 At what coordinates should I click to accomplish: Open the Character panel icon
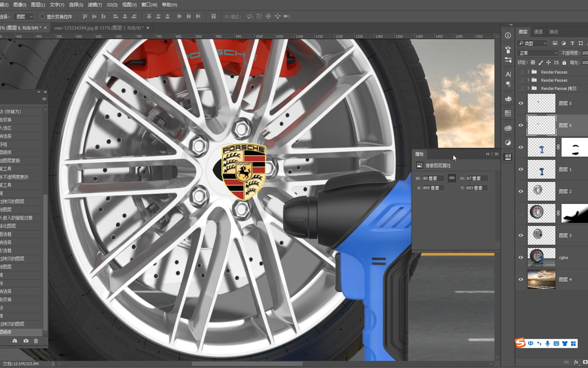[x=508, y=74]
